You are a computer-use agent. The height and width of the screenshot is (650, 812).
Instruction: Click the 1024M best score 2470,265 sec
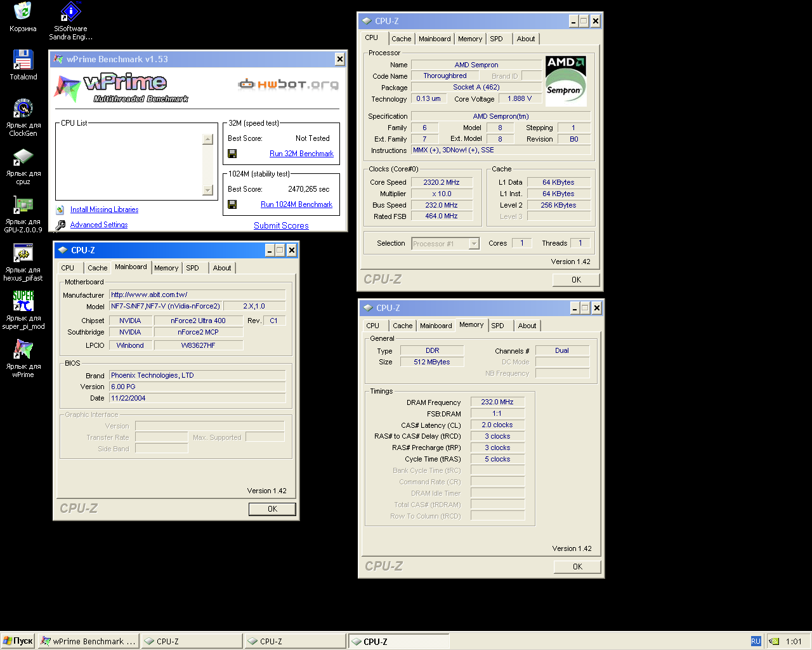pos(309,189)
